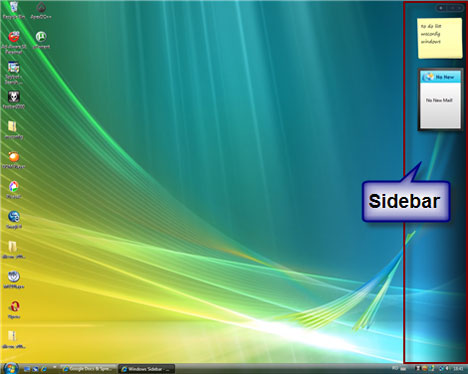Click the Show Desktop quick launch icon
468x374 pixels.
click(x=27, y=369)
